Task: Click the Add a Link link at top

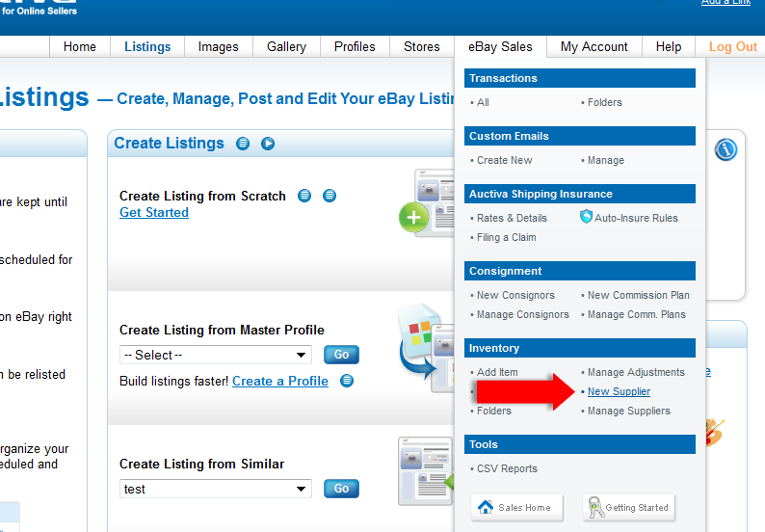Action: coord(725,3)
